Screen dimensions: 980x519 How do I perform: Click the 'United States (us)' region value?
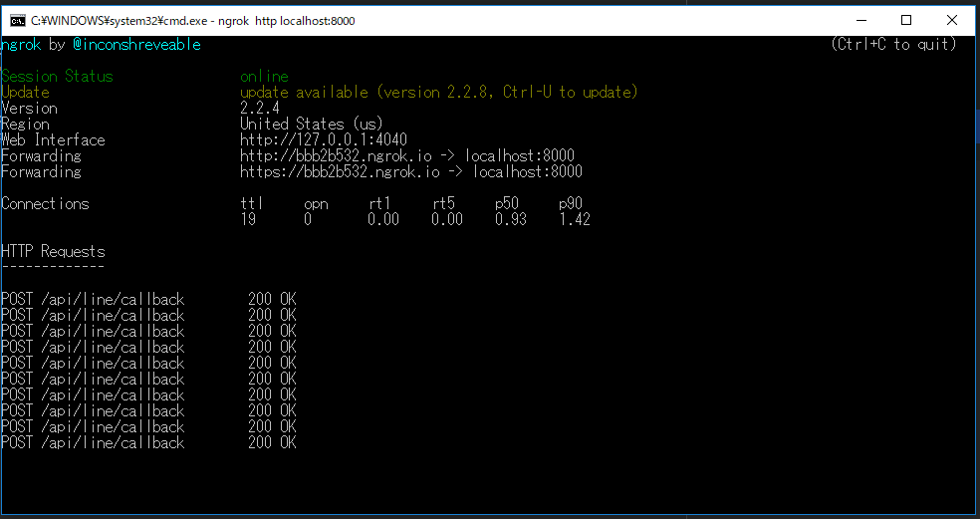coord(312,124)
